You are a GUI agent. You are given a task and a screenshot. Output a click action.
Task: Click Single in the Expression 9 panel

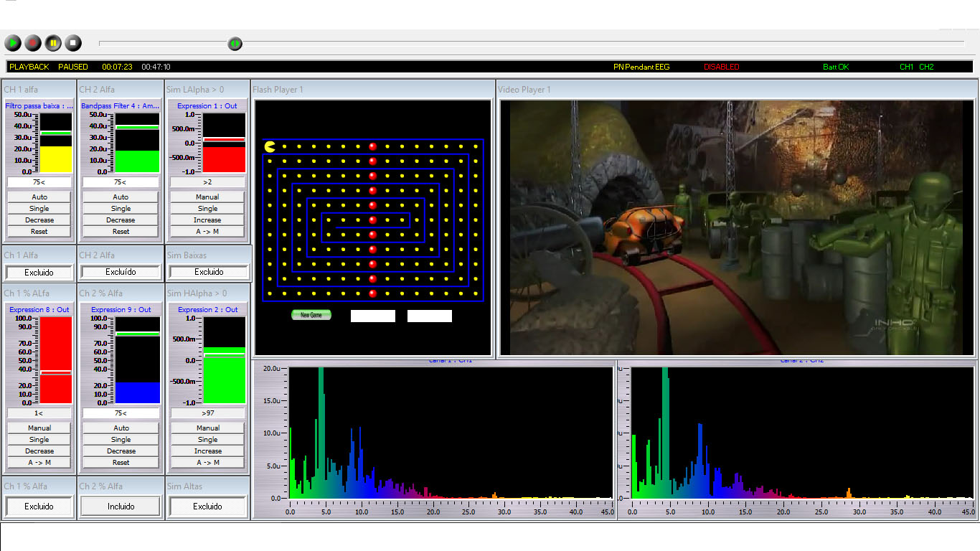121,439
